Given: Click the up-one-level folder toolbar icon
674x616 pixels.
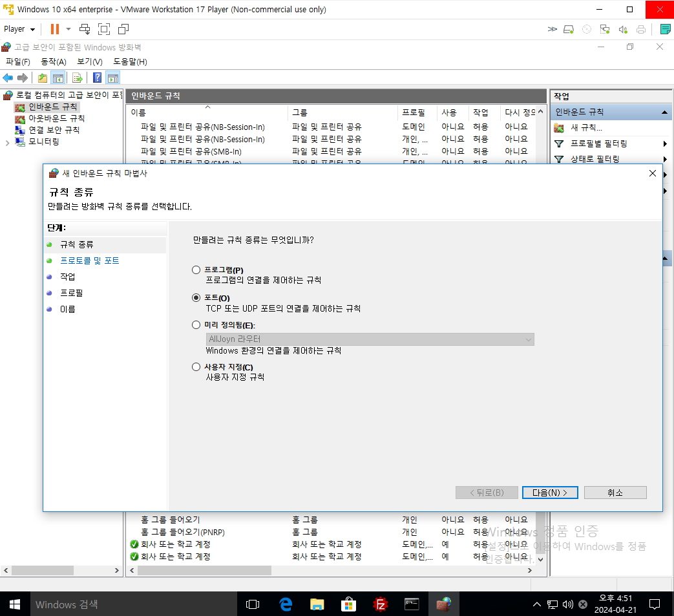Looking at the screenshot, I should click(43, 78).
